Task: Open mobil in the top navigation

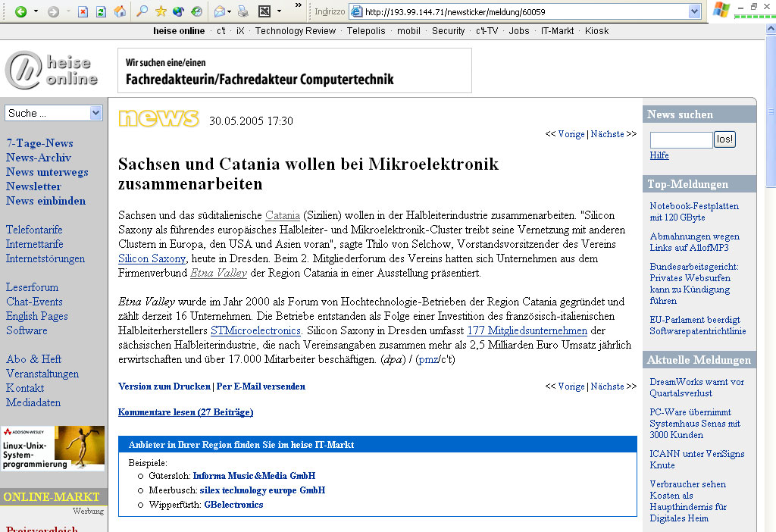Action: (408, 30)
